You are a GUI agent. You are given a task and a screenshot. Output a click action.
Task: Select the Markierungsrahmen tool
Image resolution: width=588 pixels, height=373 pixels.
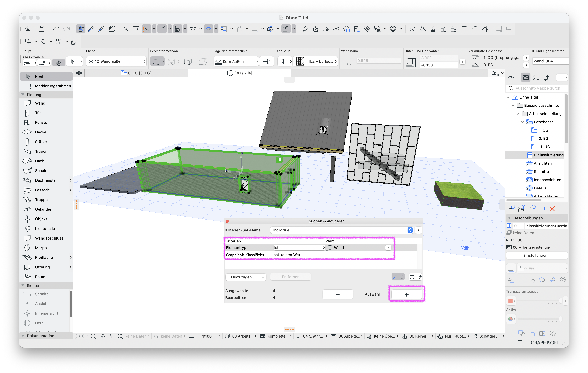pyautogui.click(x=46, y=86)
